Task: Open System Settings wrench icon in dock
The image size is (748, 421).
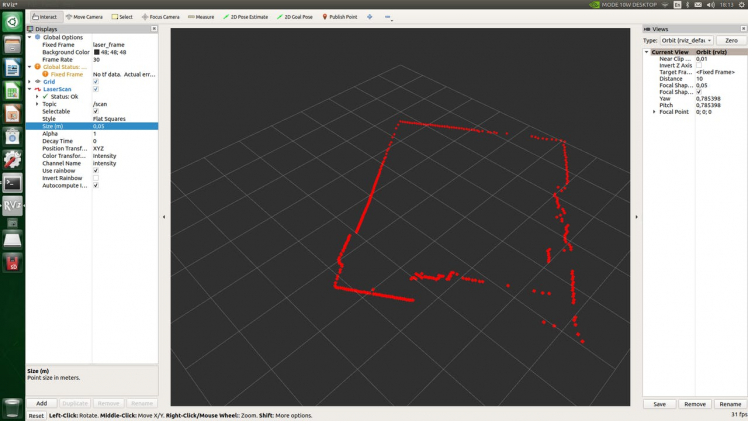Action: tap(12, 160)
